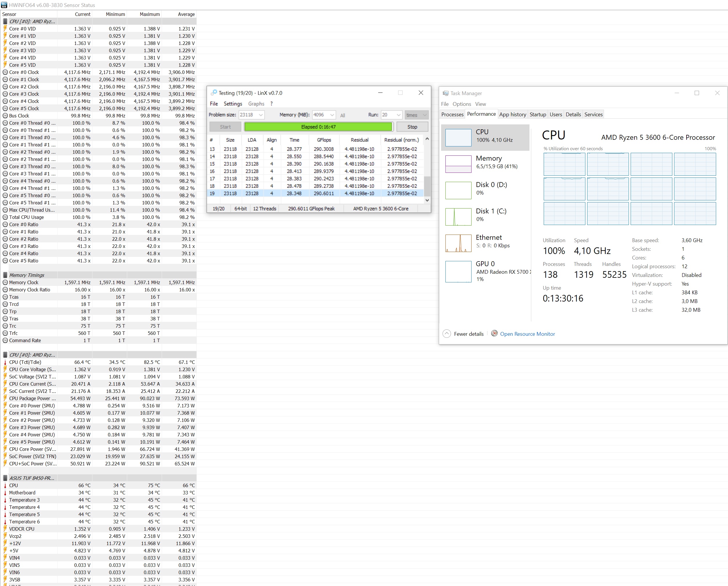Switch to Task Manager Details tab
The height and width of the screenshot is (586, 728).
tap(573, 115)
